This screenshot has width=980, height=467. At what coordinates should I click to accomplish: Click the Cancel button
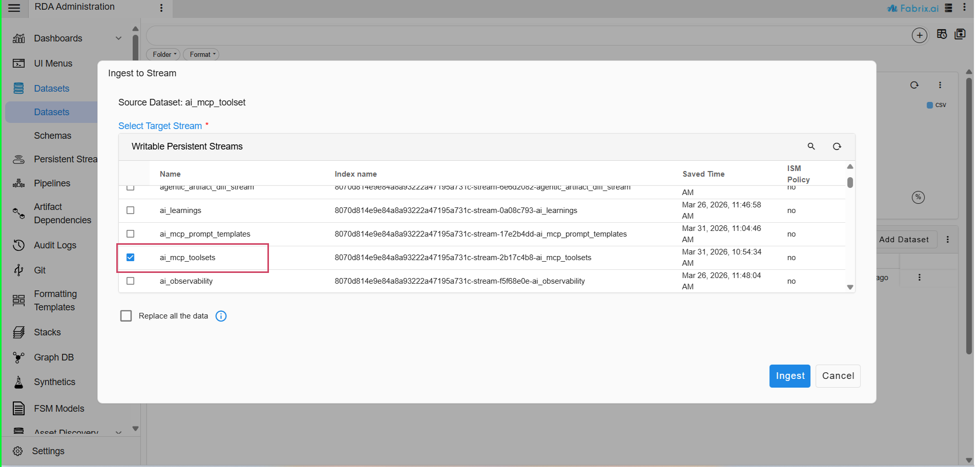point(838,376)
